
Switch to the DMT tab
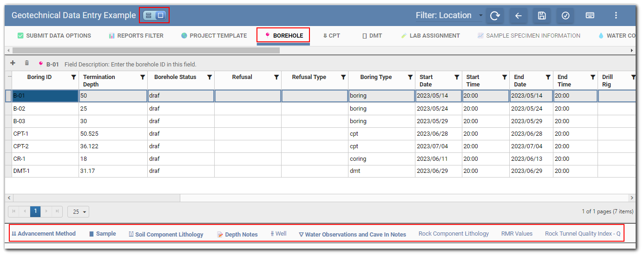372,35
